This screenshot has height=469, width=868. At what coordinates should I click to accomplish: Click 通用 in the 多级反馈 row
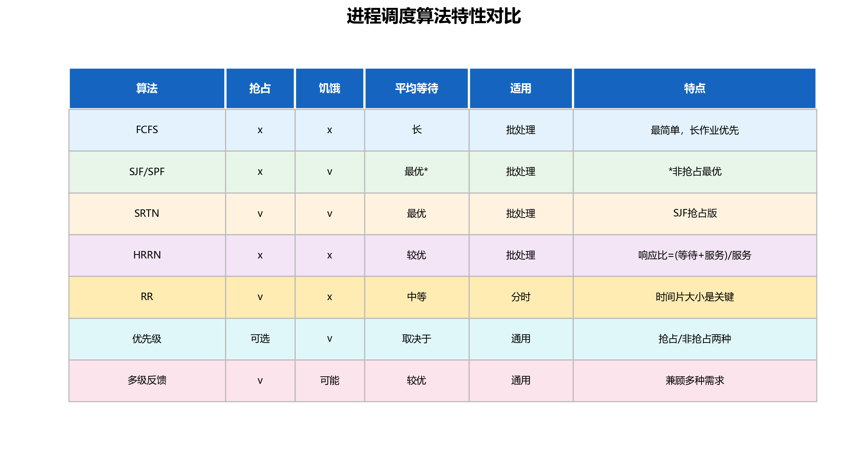pyautogui.click(x=521, y=381)
